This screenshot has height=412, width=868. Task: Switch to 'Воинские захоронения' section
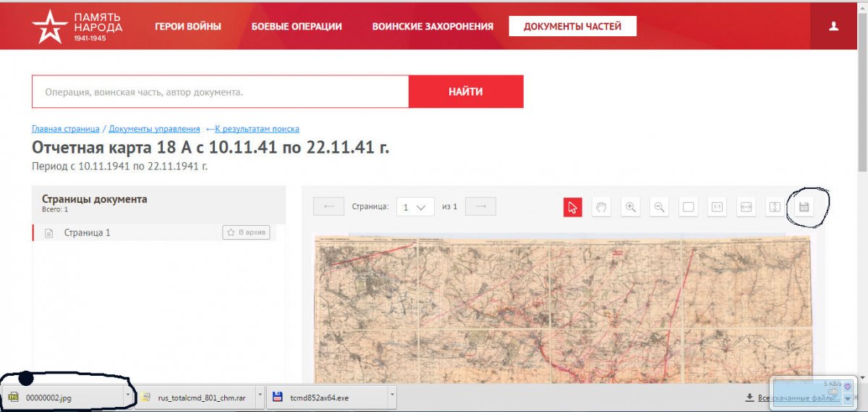point(433,27)
